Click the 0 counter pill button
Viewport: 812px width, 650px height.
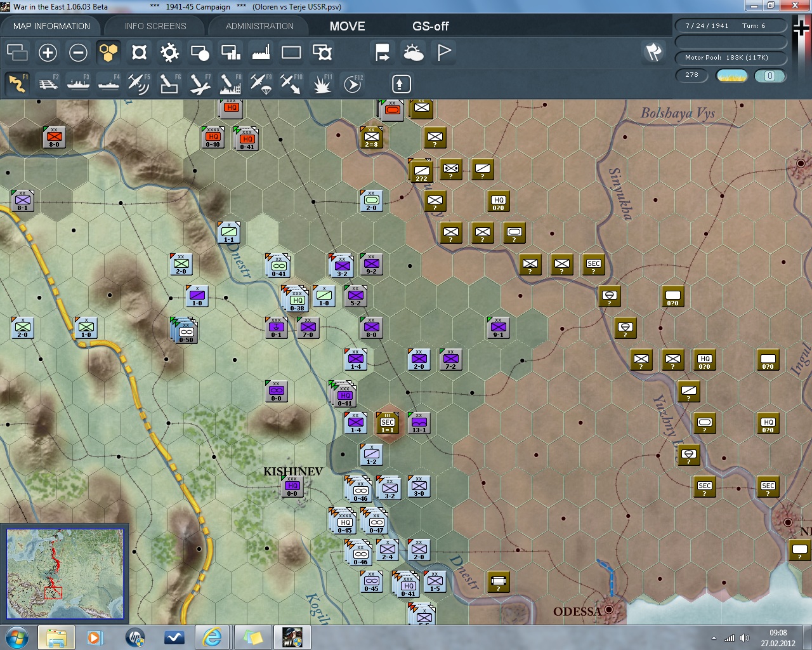[770, 76]
